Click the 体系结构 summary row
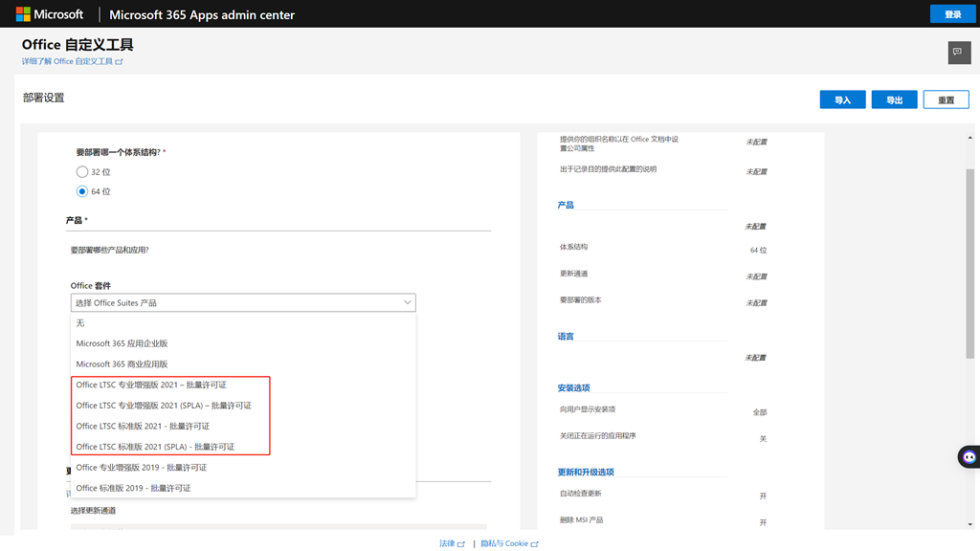 coord(663,248)
